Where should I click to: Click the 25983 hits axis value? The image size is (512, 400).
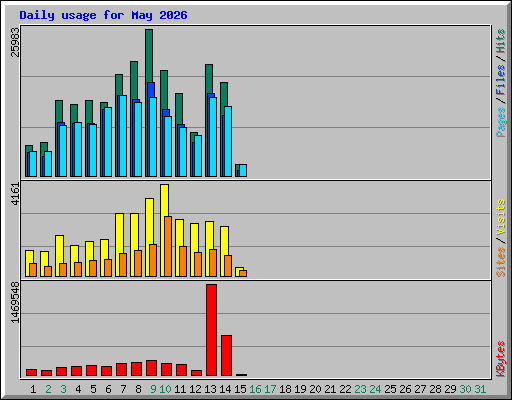pos(15,42)
